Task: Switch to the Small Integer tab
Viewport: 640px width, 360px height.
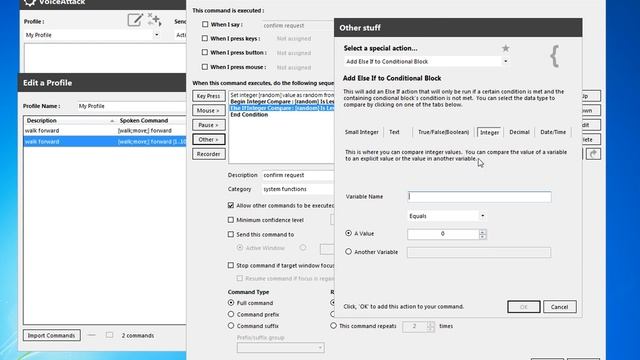Action: (362, 132)
